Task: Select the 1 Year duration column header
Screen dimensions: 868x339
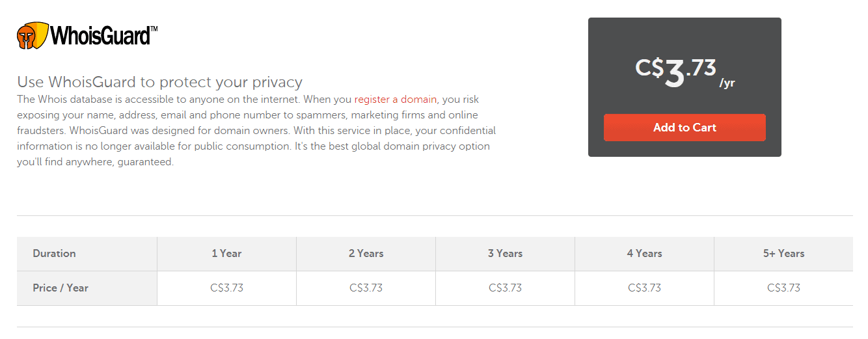Action: pos(226,254)
